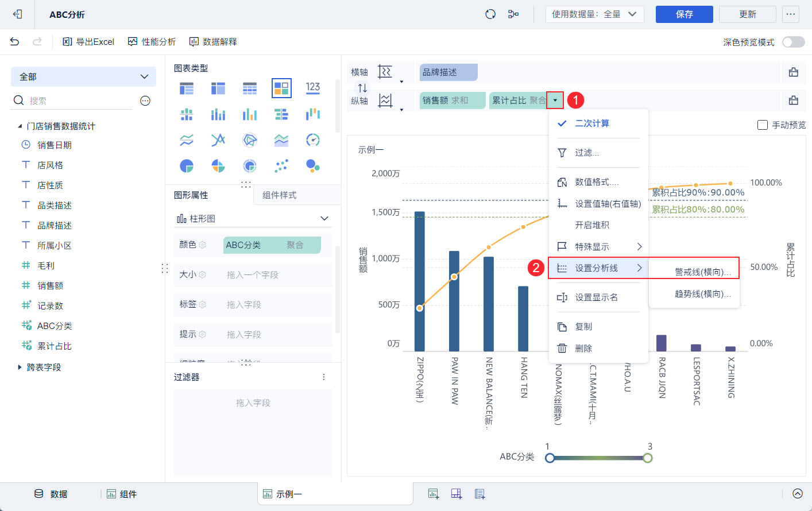Click the add component icon in the bottom bar
Viewport: 812px width, 511px height.
pyautogui.click(x=434, y=494)
